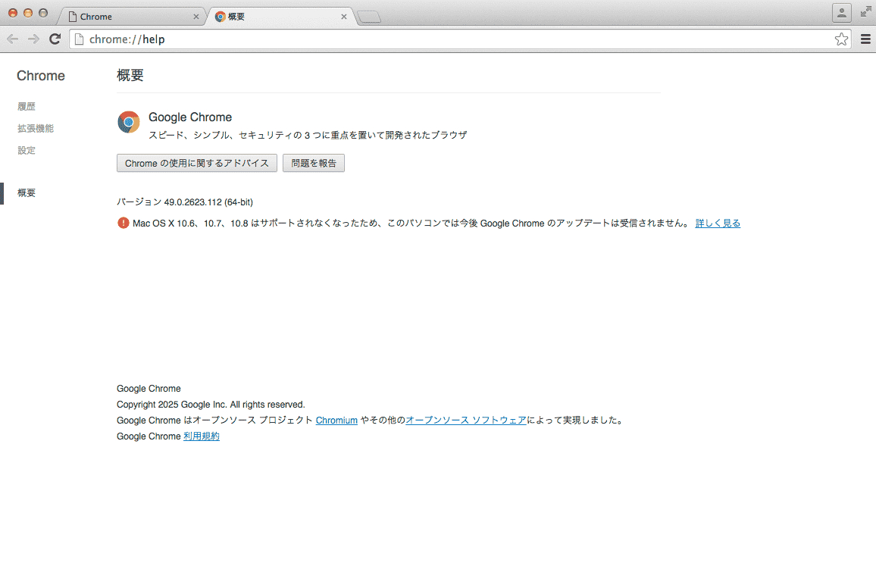Open the Chrome hamburger menu
The height and width of the screenshot is (588, 876).
(x=865, y=39)
